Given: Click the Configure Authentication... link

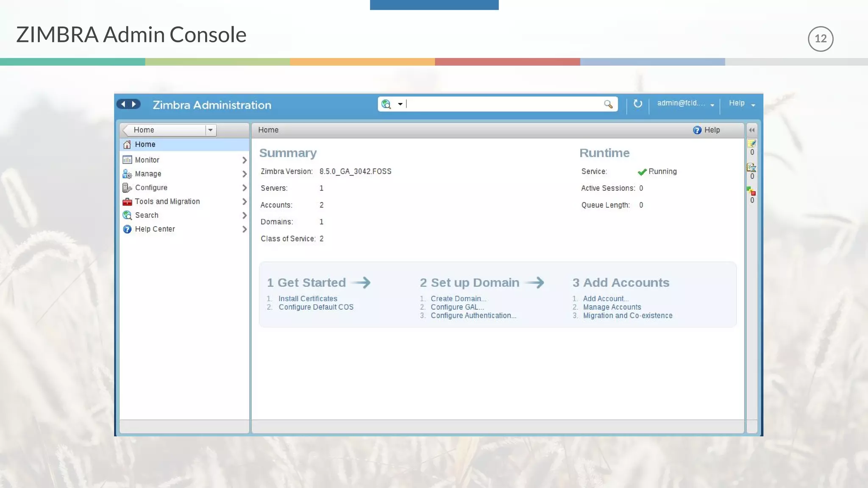Looking at the screenshot, I should tap(473, 316).
